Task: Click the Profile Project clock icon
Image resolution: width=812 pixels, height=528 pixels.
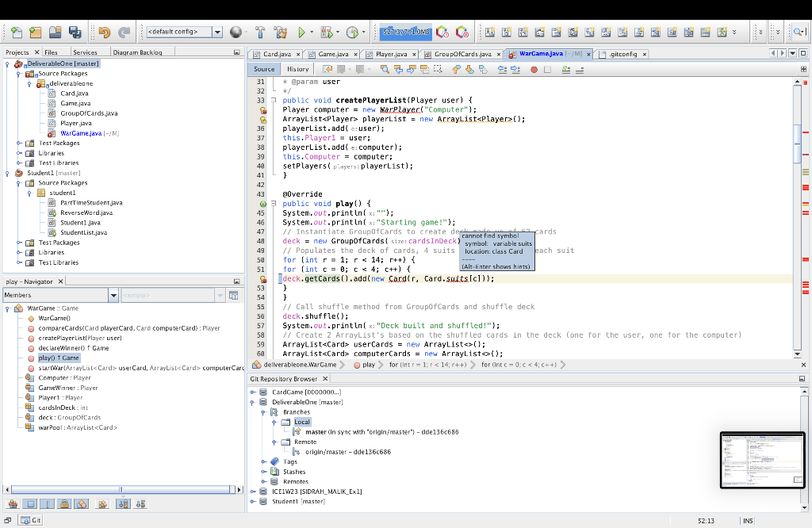Action: [351, 33]
